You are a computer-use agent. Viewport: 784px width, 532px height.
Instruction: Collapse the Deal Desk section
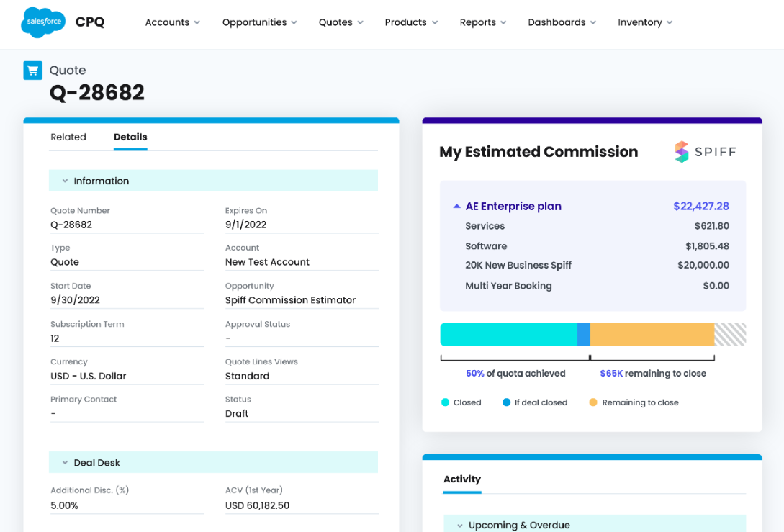click(65, 463)
